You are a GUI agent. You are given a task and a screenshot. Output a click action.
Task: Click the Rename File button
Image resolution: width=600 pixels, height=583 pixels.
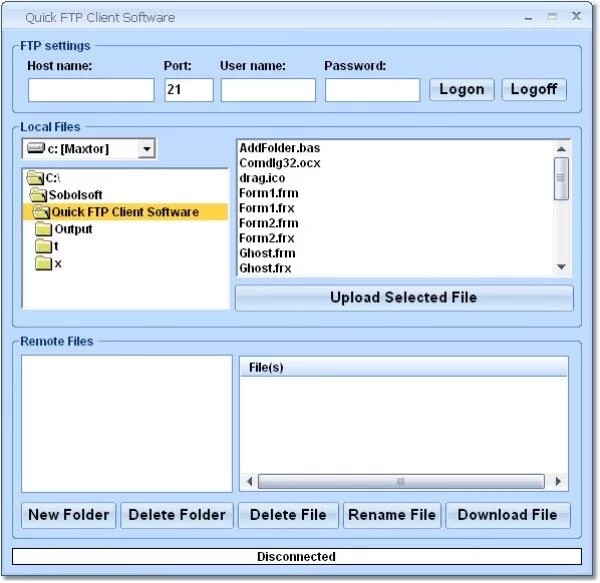tap(392, 515)
